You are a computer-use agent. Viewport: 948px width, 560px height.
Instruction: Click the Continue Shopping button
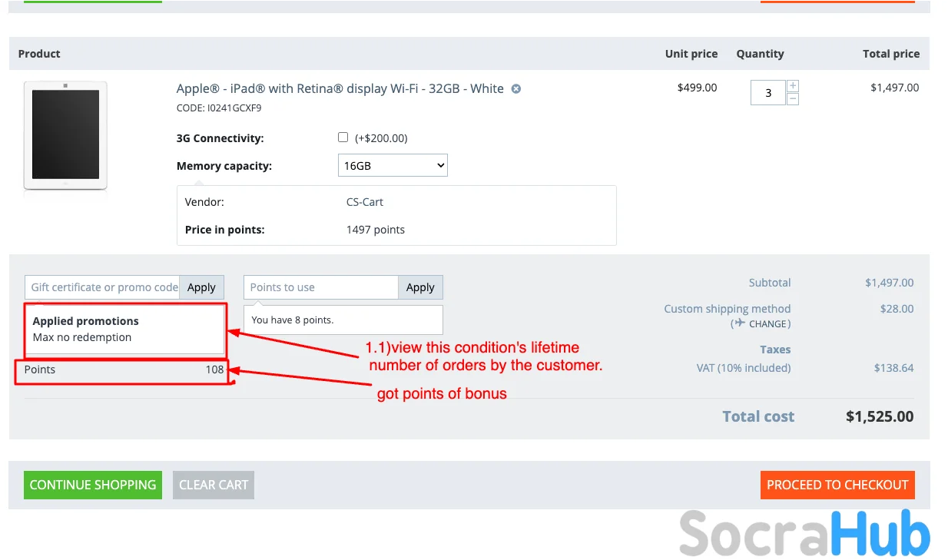point(93,485)
